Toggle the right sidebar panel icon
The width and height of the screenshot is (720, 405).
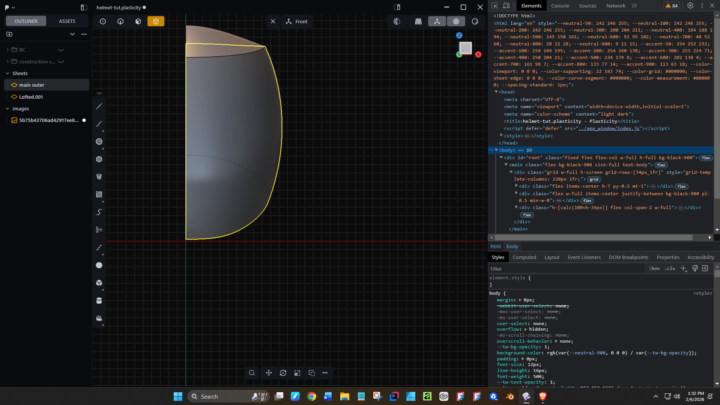(397, 7)
